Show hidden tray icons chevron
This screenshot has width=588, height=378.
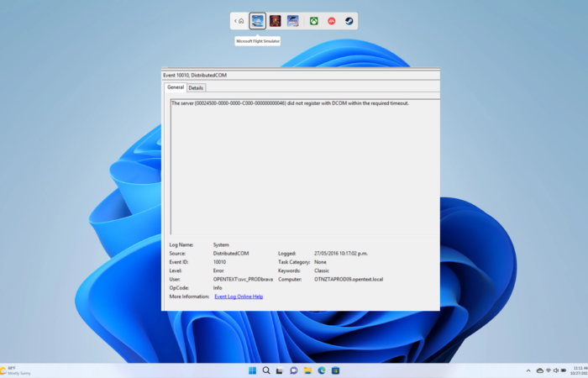528,370
